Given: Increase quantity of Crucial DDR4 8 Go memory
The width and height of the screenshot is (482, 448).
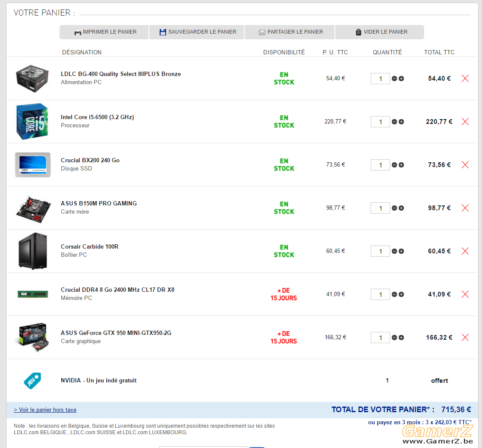Looking at the screenshot, I should click(x=401, y=294).
